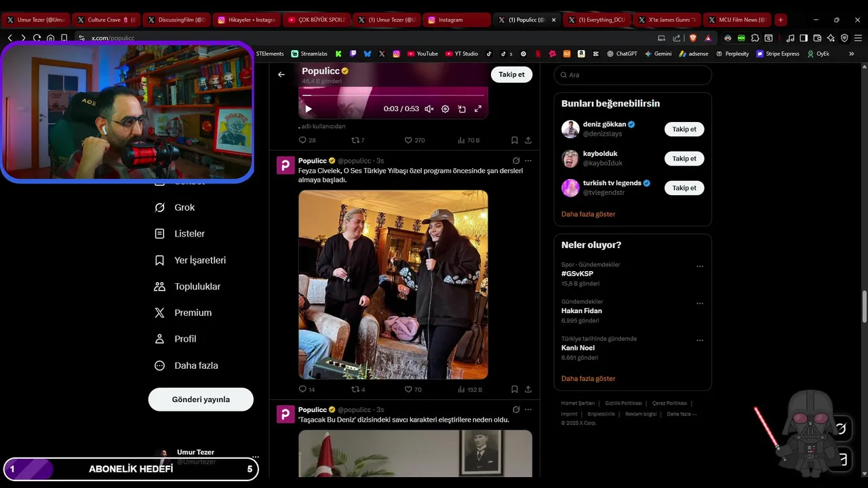The width and height of the screenshot is (868, 488).
Task: Open Yer İşaretleri in the sidebar
Action: (x=191, y=260)
